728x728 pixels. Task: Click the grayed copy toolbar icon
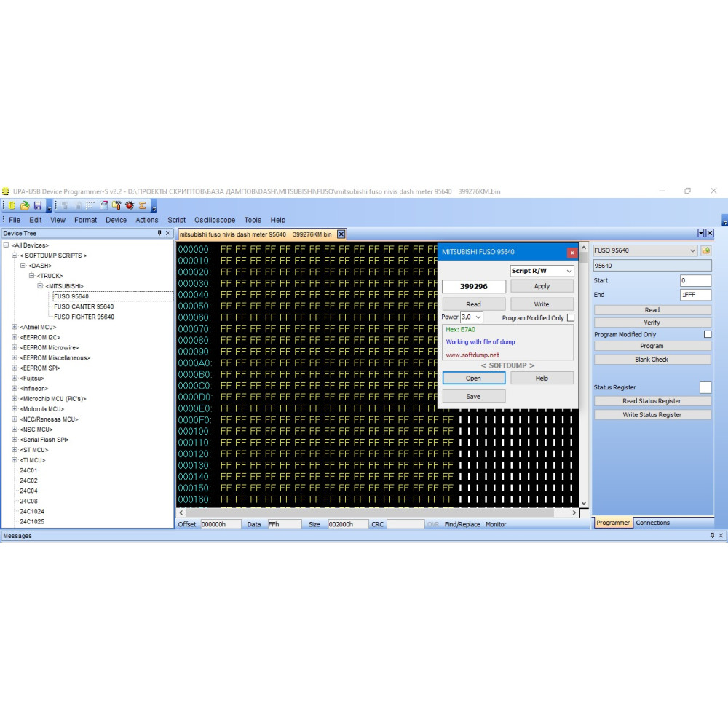click(x=65, y=205)
